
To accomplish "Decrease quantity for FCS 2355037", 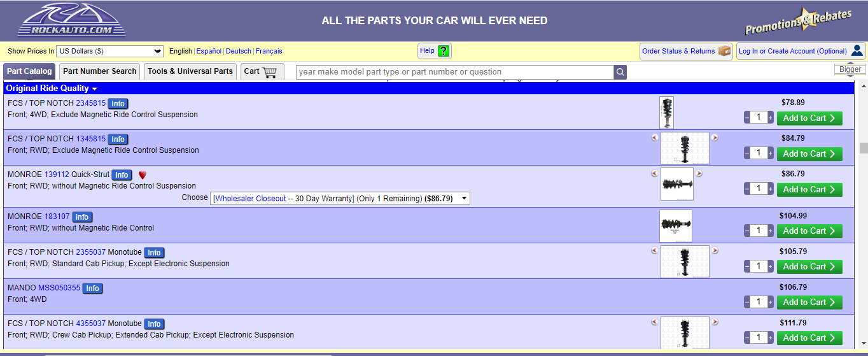I will pyautogui.click(x=747, y=266).
